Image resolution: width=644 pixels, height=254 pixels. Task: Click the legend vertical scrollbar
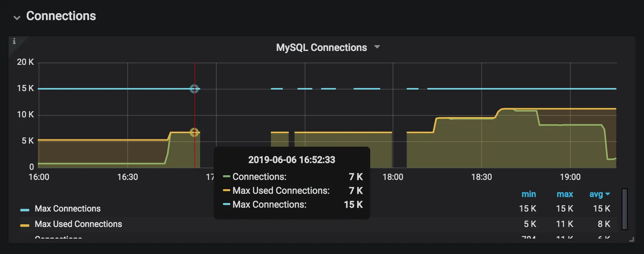coord(625,209)
